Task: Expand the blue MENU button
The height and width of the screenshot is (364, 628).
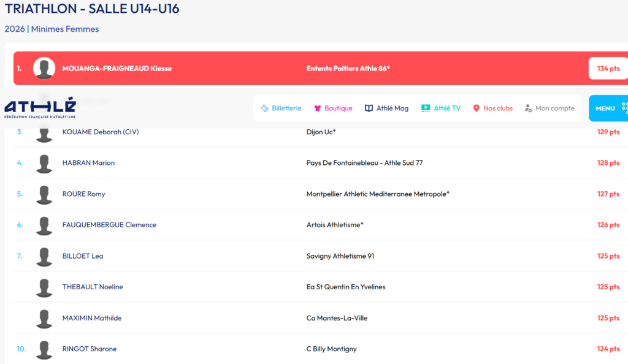Action: pyautogui.click(x=608, y=108)
